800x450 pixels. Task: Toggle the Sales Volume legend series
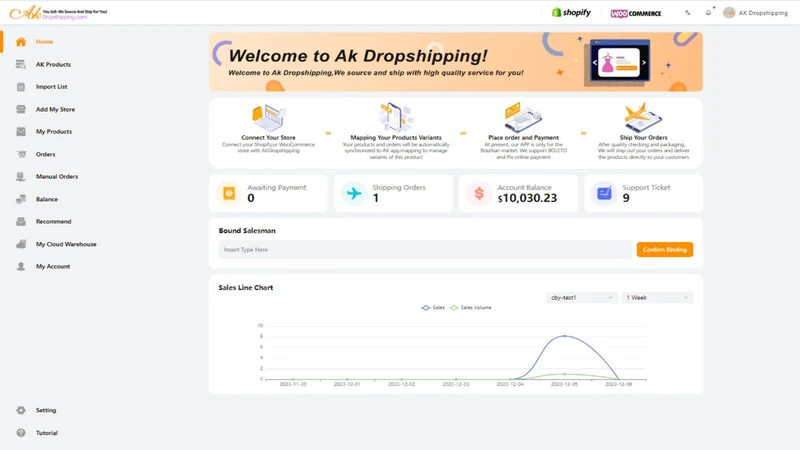click(470, 308)
